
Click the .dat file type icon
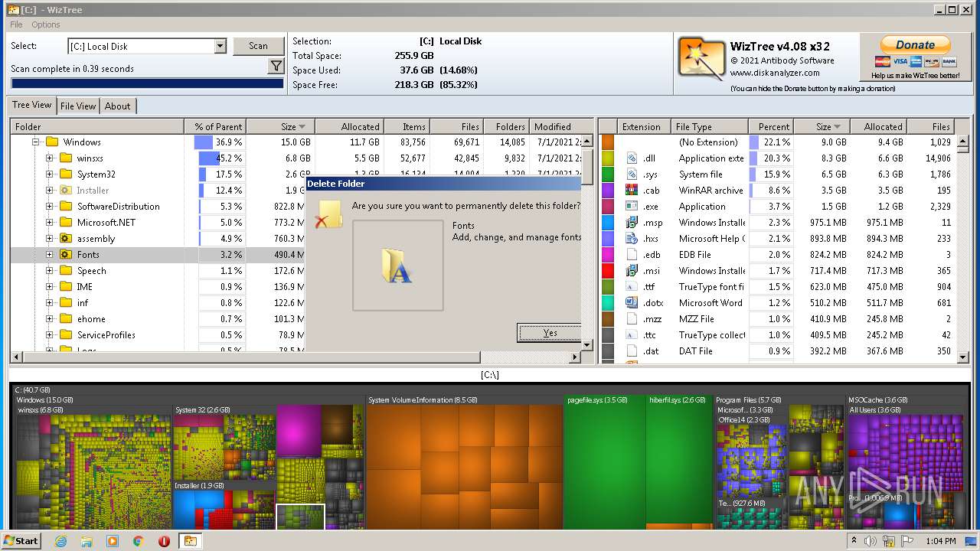point(632,350)
